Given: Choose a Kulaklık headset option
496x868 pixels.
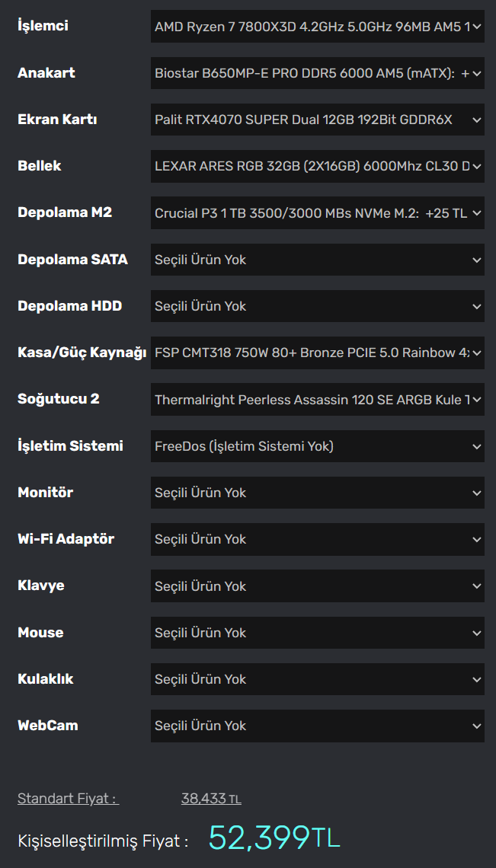Looking at the screenshot, I should [317, 679].
